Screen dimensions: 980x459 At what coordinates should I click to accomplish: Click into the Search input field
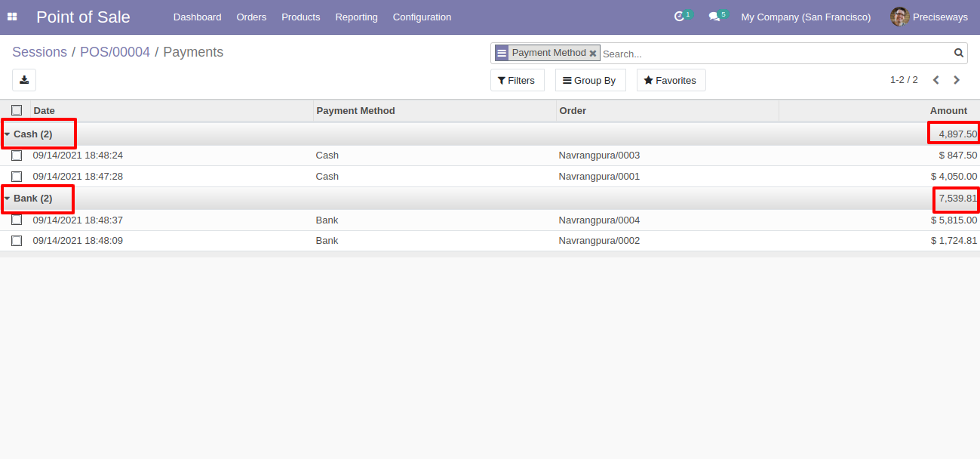(x=776, y=54)
